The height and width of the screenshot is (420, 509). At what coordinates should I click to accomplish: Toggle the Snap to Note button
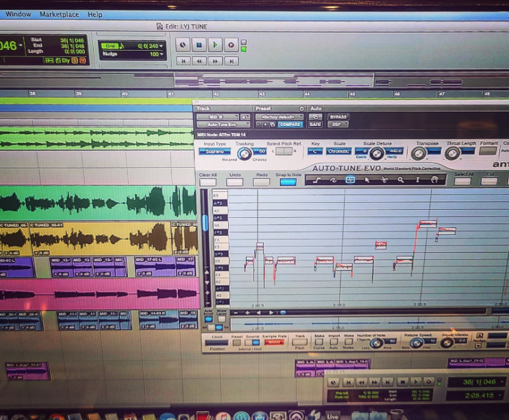(288, 182)
